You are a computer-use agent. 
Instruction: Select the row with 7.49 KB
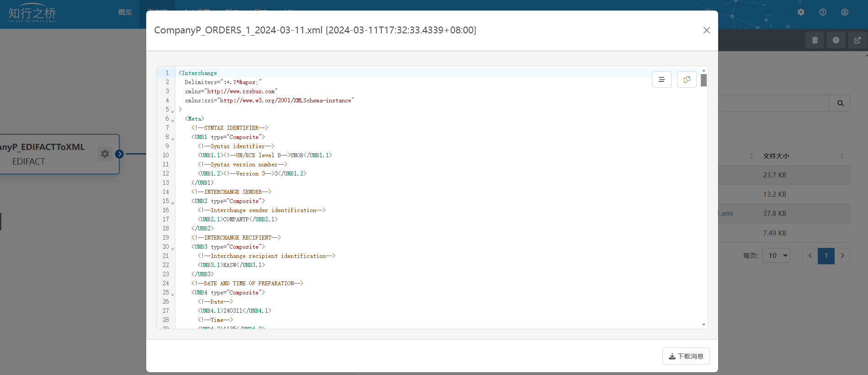(784, 233)
